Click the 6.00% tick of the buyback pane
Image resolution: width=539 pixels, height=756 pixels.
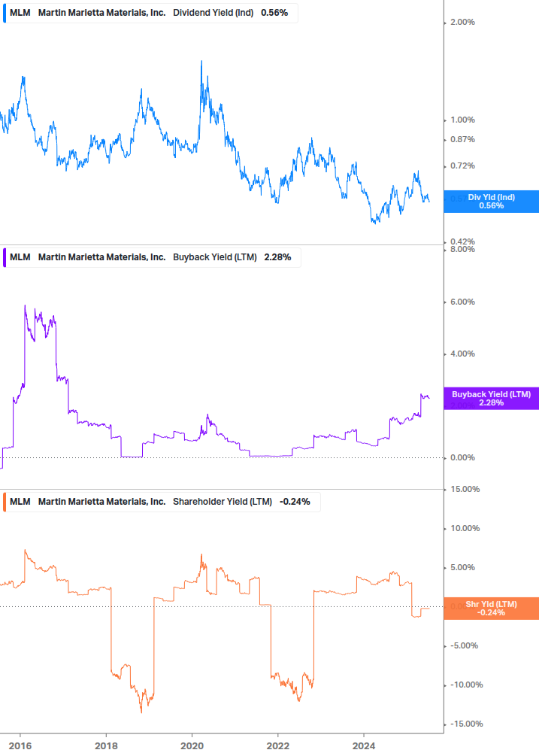click(462, 302)
